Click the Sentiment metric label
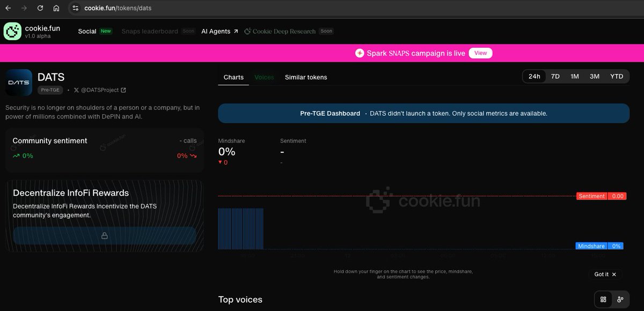This screenshot has height=311, width=644. point(293,141)
